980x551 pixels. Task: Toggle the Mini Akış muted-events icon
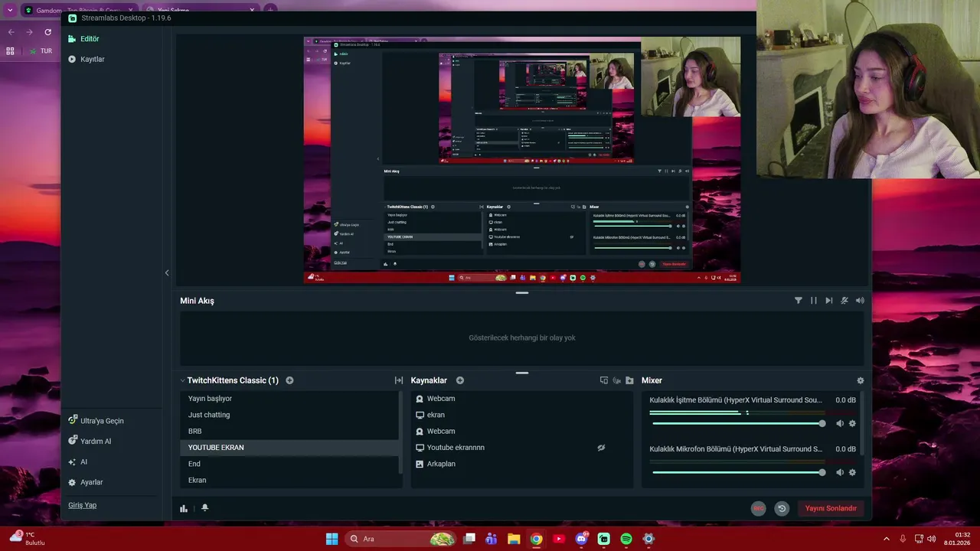(x=844, y=301)
